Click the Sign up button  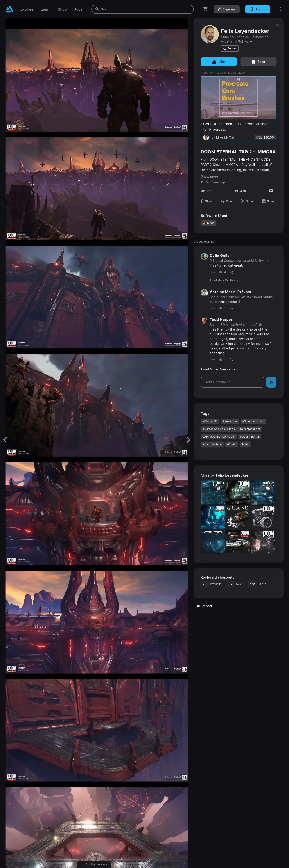pos(226,9)
